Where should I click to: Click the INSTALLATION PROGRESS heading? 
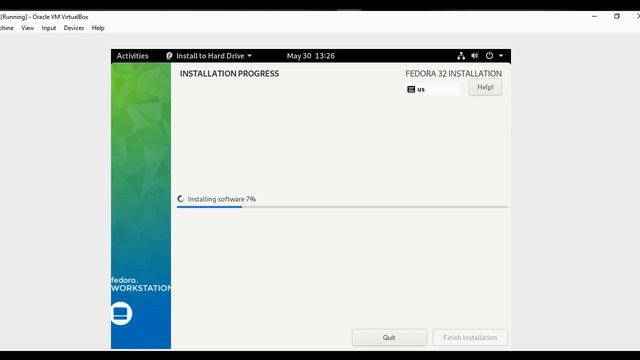[x=229, y=73]
